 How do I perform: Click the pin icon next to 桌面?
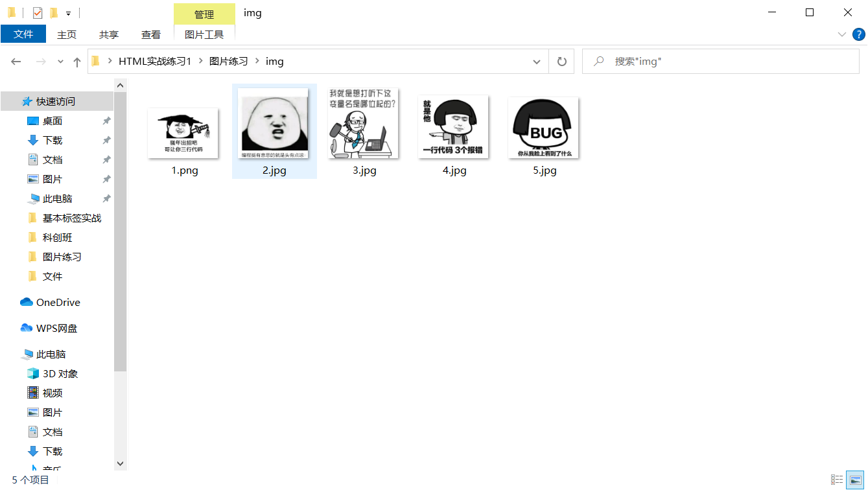(106, 121)
